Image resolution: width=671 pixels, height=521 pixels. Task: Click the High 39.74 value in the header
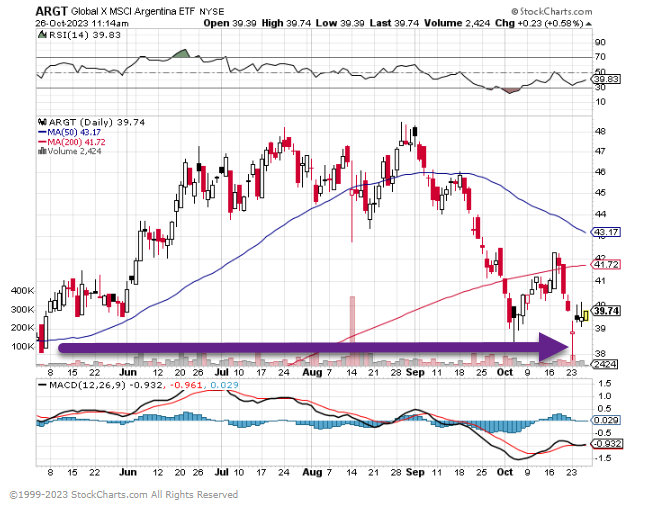pyautogui.click(x=286, y=23)
